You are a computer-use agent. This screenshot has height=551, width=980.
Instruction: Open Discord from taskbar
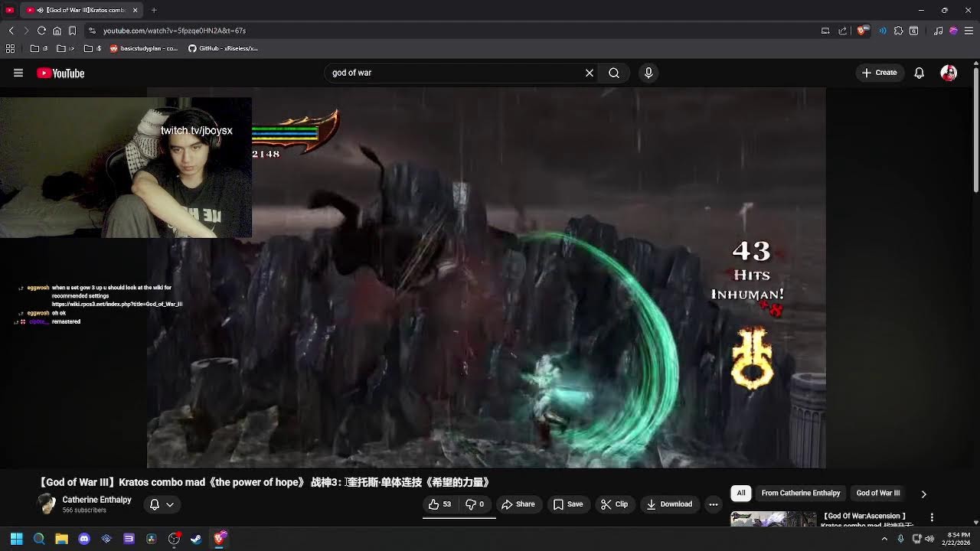[84, 539]
